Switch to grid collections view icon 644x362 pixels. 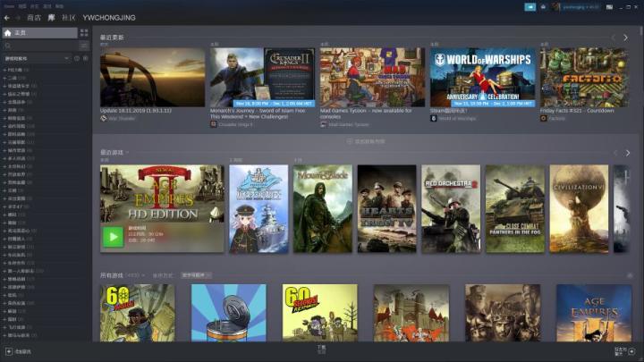(84, 33)
